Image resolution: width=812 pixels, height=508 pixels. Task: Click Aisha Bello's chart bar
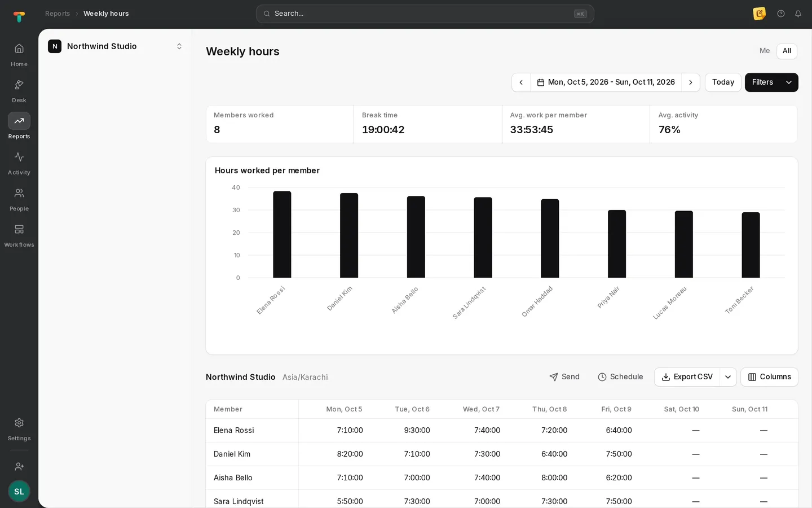click(416, 237)
